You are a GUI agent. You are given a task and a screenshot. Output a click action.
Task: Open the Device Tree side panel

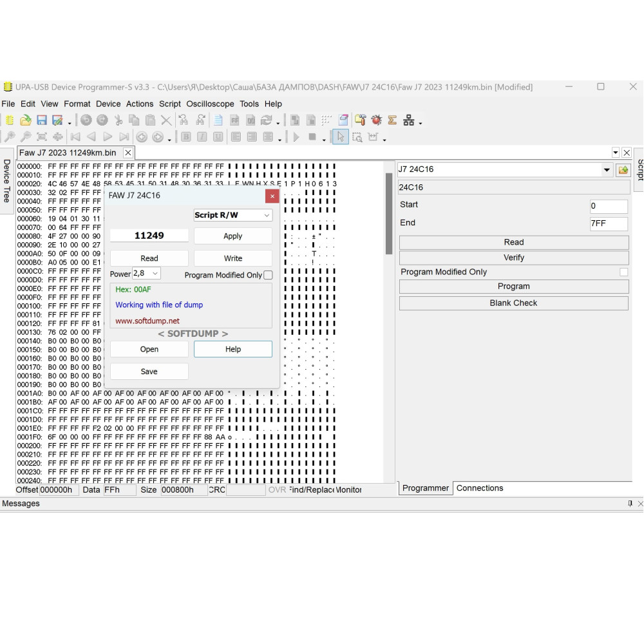[6, 181]
